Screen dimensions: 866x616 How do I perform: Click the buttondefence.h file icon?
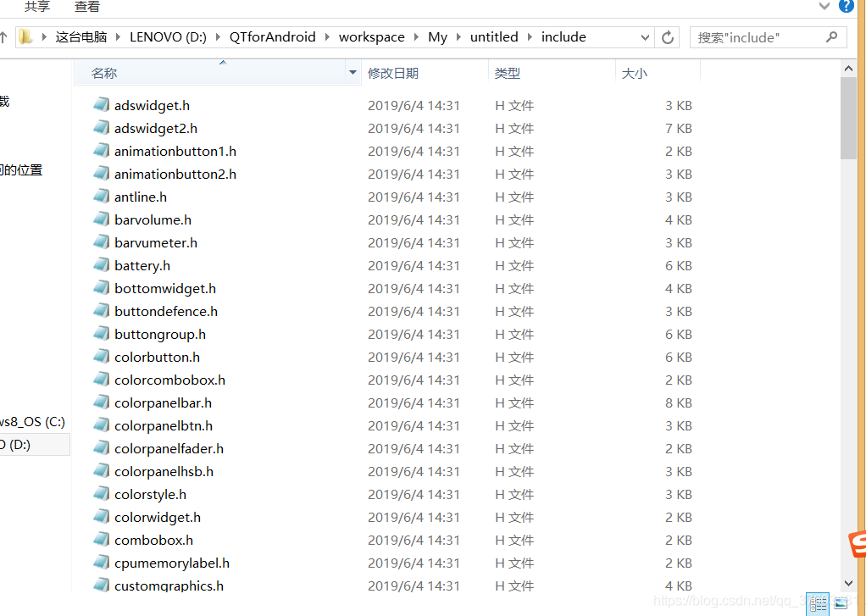click(x=101, y=310)
